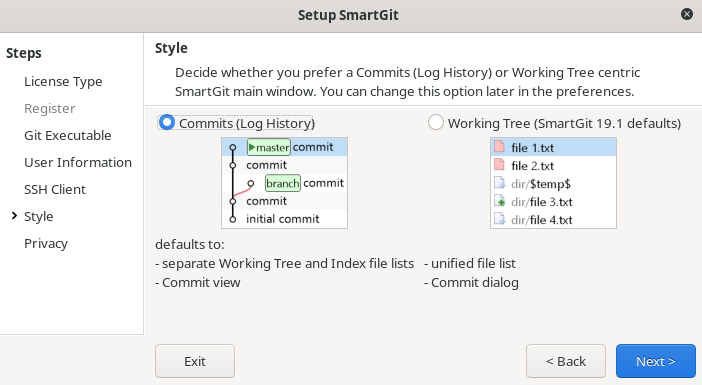Screen dimensions: 702x385
Task: Open the SSH Client step
Action: pos(55,189)
